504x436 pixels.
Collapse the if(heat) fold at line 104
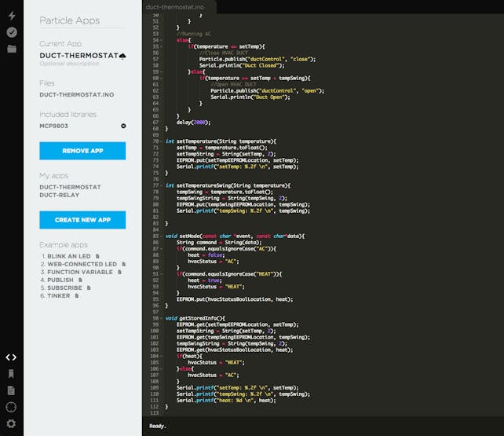point(162,356)
